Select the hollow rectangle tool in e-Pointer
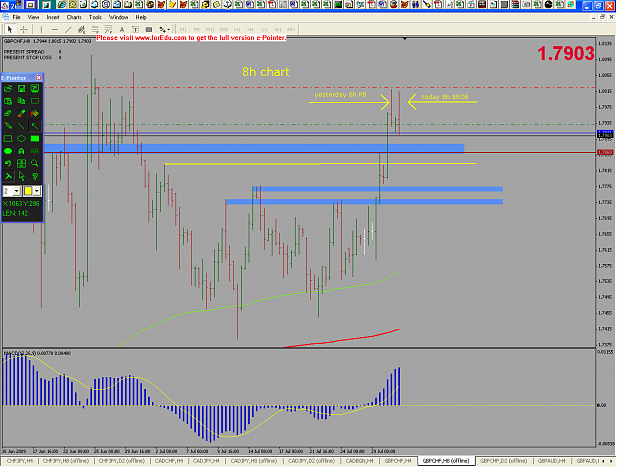Viewport: 625px width, 467px height. coord(8,139)
